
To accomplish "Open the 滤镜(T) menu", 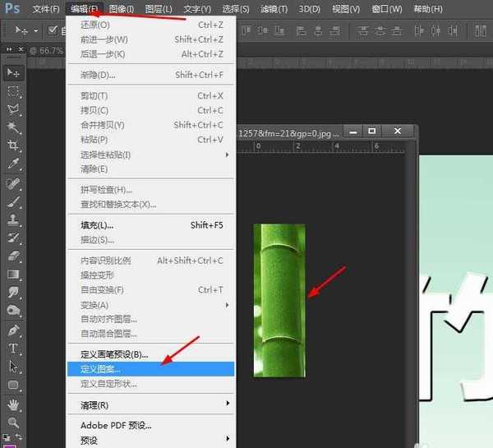I will coord(273,9).
